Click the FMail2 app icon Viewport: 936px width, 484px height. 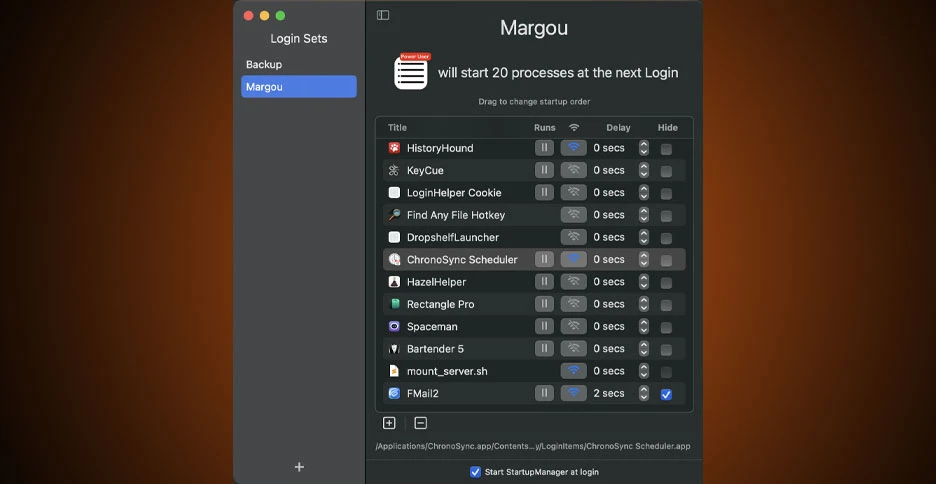tap(394, 393)
